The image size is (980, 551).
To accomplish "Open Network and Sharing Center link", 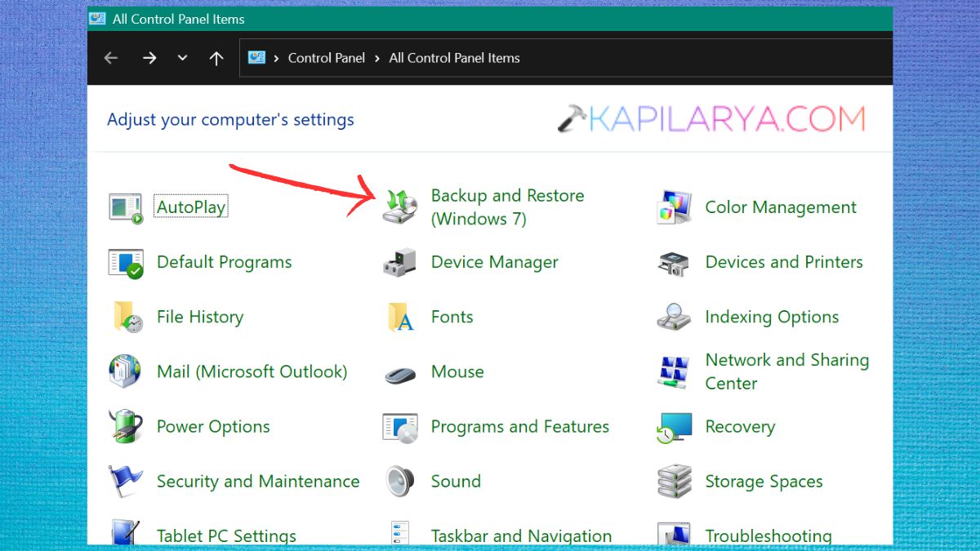I will 786,371.
